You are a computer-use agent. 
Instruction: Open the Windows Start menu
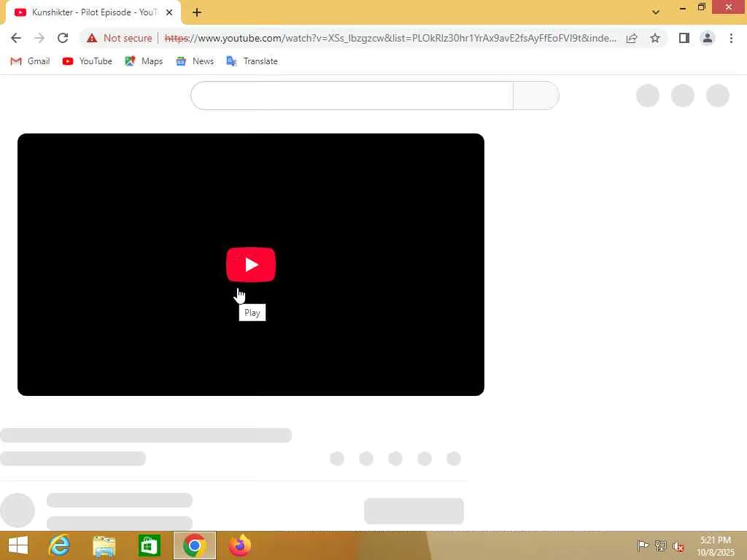click(18, 545)
